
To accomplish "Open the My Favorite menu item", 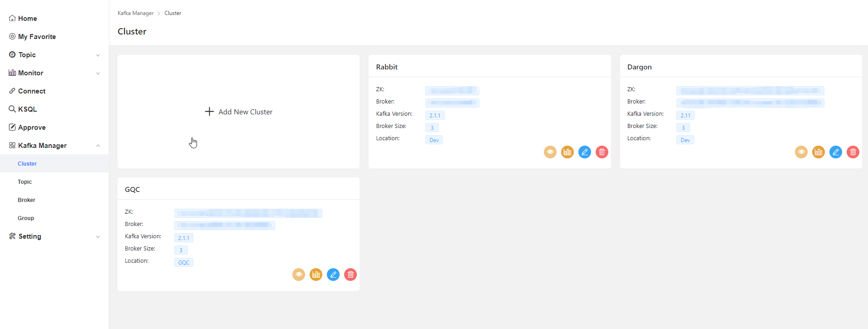I will (54, 36).
